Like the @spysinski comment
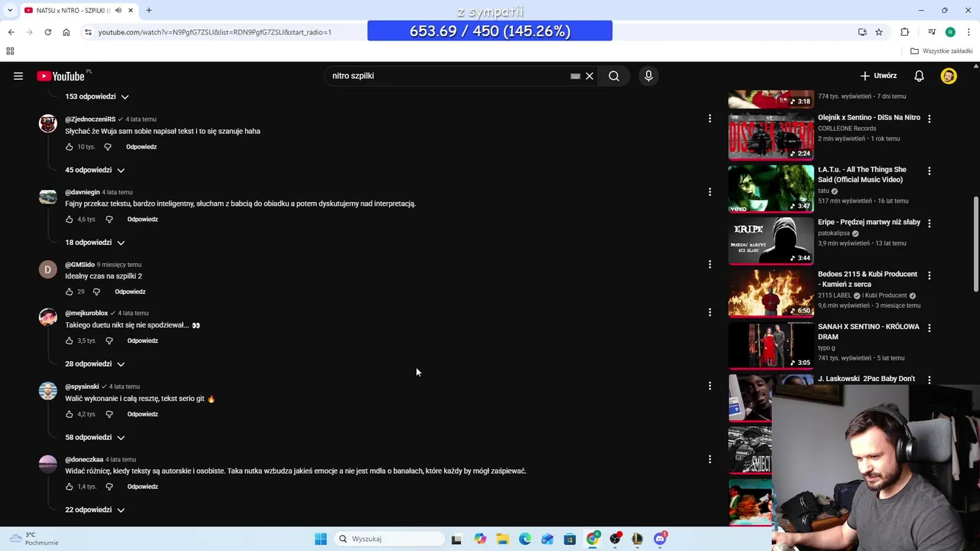This screenshot has height=551, width=980. pyautogui.click(x=69, y=414)
